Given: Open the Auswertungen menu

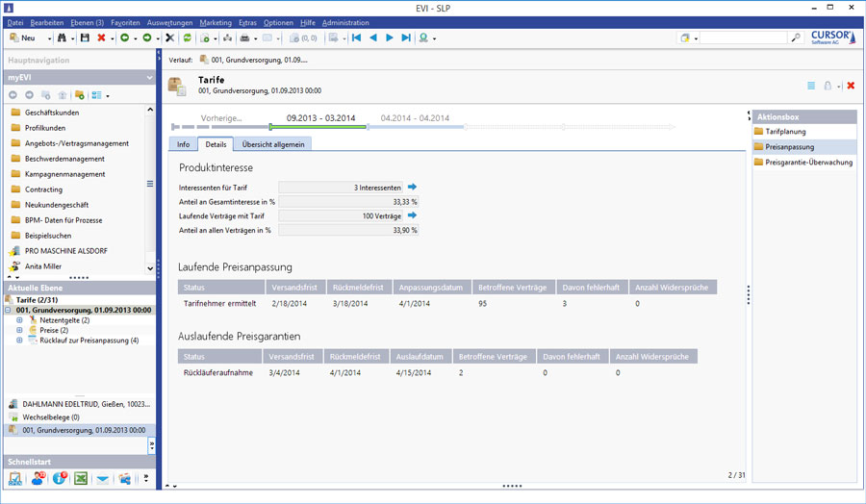Looking at the screenshot, I should (x=169, y=22).
